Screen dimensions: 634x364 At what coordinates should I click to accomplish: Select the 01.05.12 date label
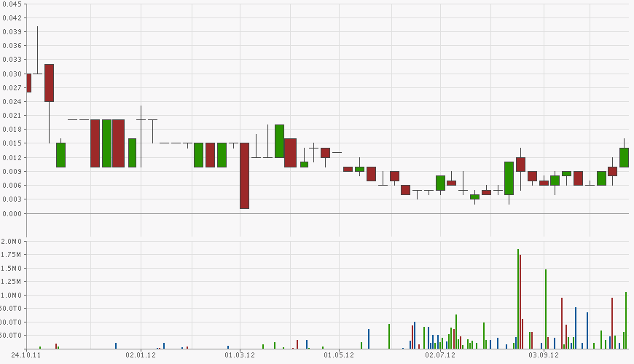339,355
